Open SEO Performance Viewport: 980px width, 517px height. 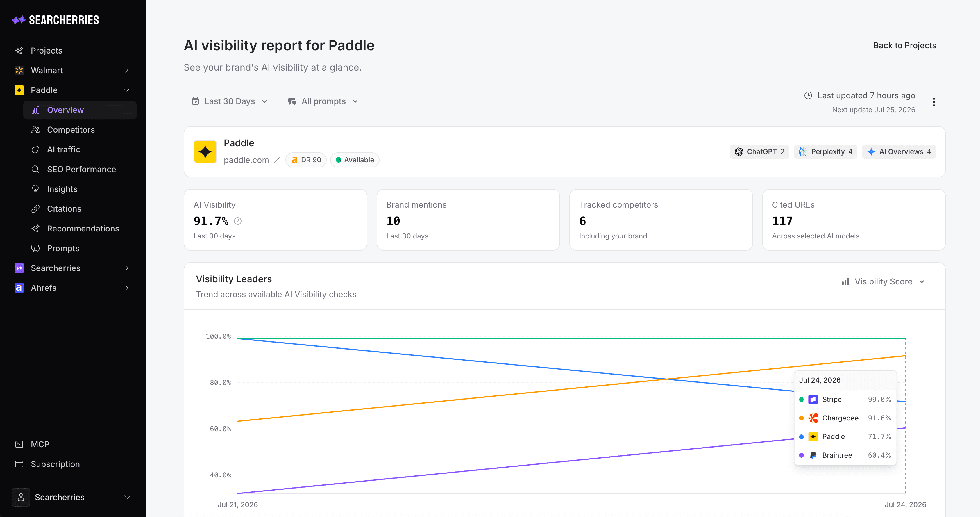(x=80, y=170)
